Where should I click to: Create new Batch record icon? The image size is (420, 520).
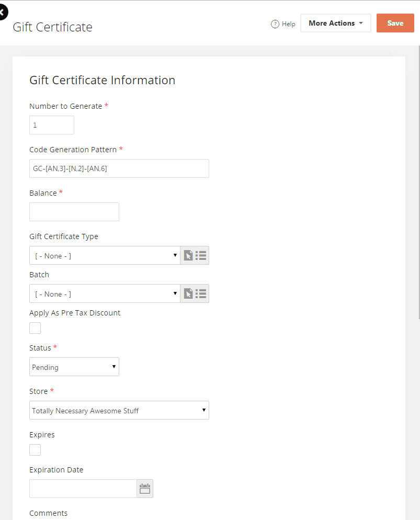point(188,293)
